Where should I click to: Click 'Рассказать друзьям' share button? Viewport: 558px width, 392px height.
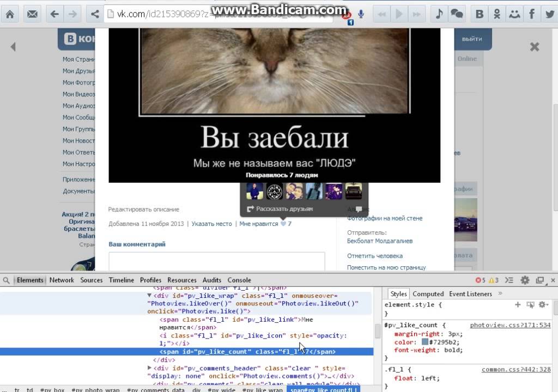tap(280, 209)
